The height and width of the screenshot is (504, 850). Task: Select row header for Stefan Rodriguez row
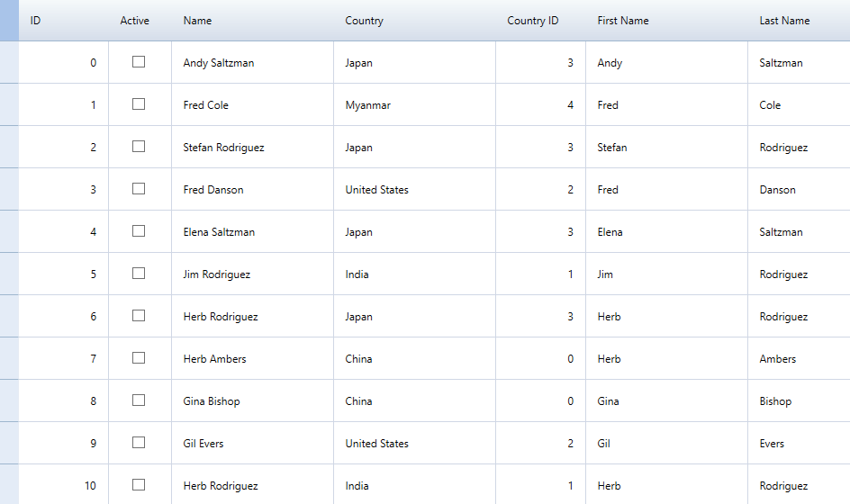pyautogui.click(x=9, y=147)
